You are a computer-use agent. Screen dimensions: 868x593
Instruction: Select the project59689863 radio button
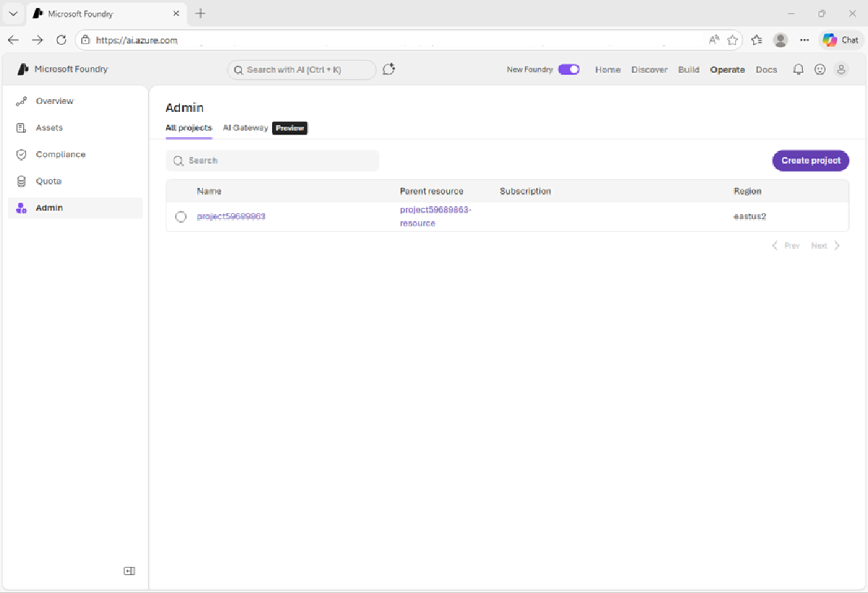(181, 216)
